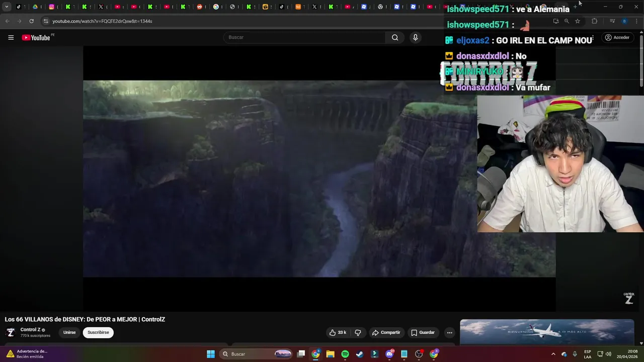The width and height of the screenshot is (644, 362).
Task: Open the site information icon in address bar
Action: 46,21
